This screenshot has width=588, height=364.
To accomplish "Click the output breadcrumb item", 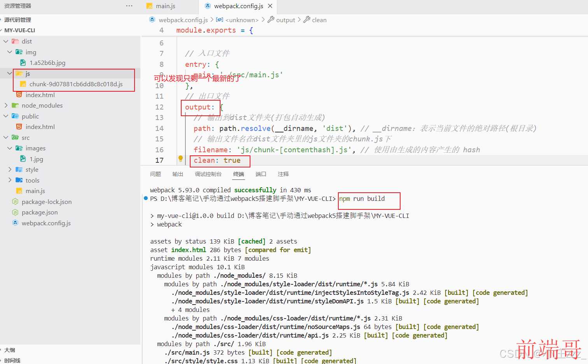I will coord(285,20).
